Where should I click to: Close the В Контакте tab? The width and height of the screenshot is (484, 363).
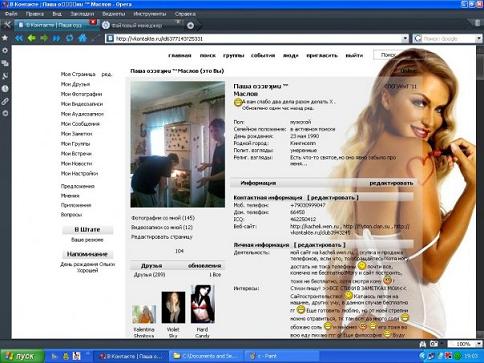point(93,22)
